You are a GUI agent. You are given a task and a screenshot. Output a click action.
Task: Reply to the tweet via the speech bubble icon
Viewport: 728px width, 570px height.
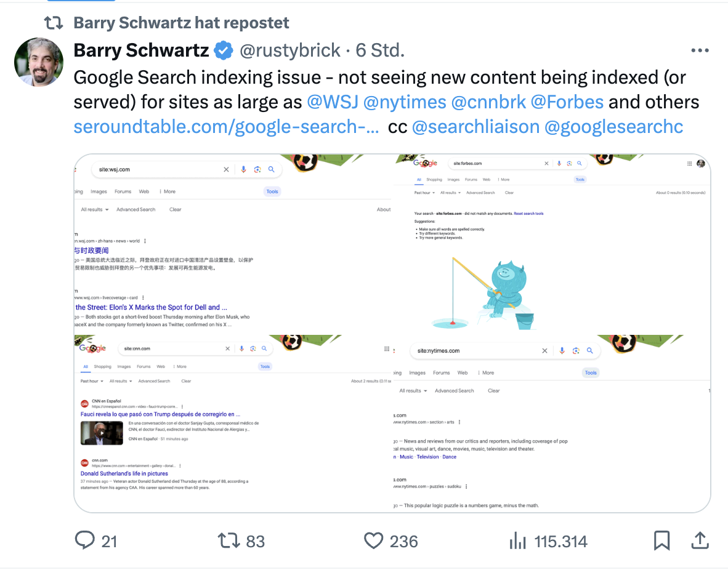pos(84,540)
